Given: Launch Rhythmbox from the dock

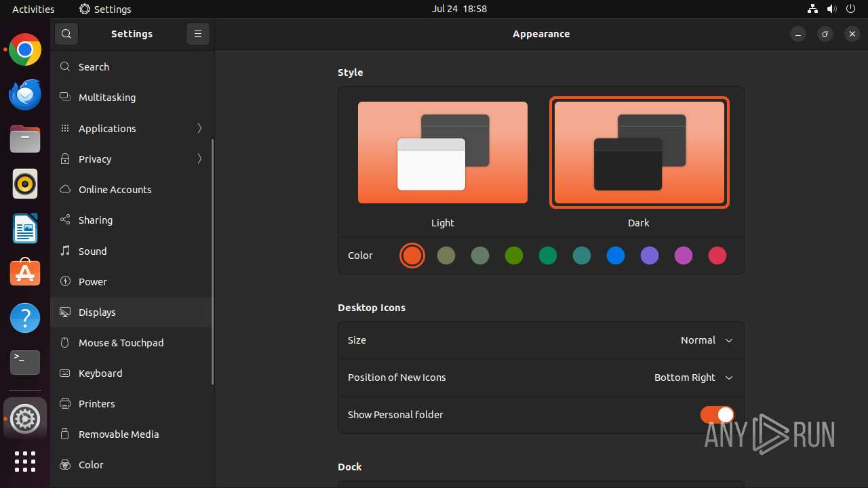Looking at the screenshot, I should pos(25,184).
